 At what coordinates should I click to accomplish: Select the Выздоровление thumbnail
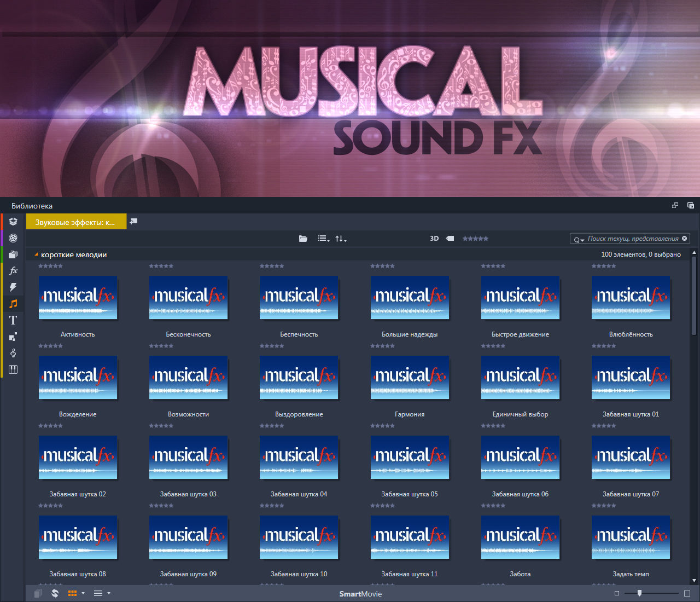tap(299, 377)
